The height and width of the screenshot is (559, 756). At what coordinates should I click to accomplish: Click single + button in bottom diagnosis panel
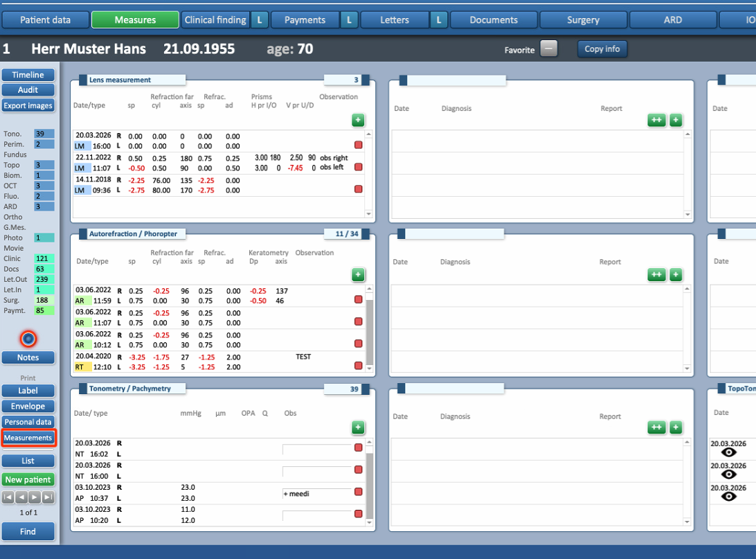coord(676,427)
